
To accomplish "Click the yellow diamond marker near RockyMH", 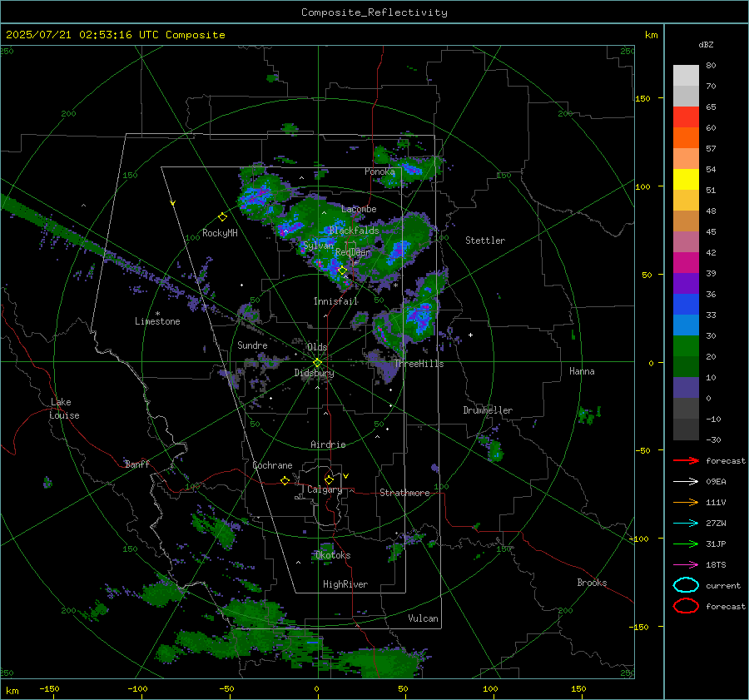I will pyautogui.click(x=222, y=217).
